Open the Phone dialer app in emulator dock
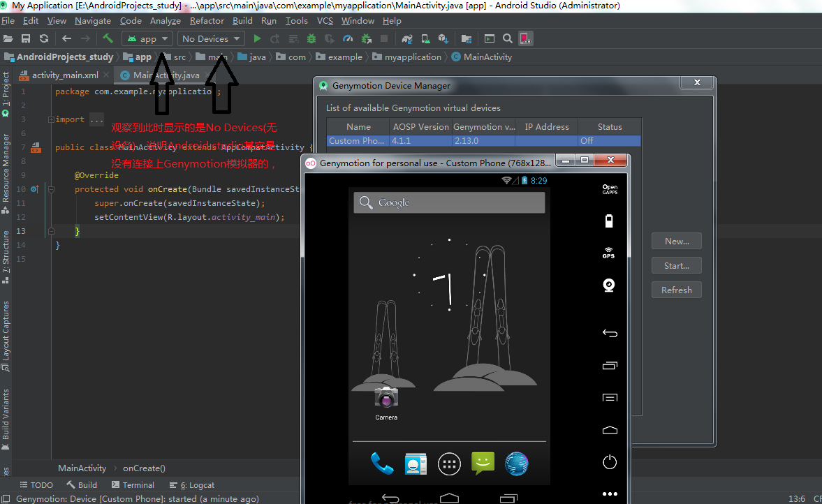 [382, 463]
